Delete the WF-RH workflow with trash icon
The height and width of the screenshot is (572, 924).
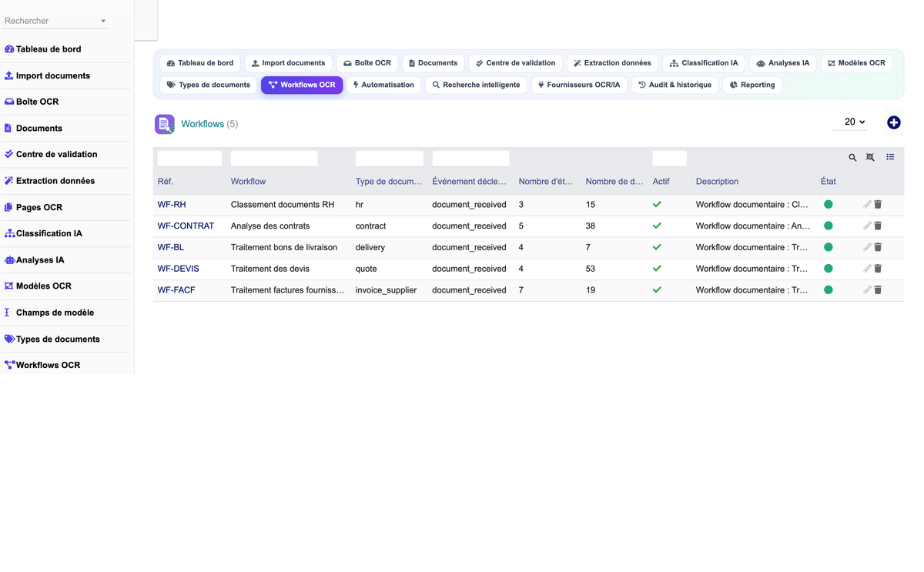(878, 205)
